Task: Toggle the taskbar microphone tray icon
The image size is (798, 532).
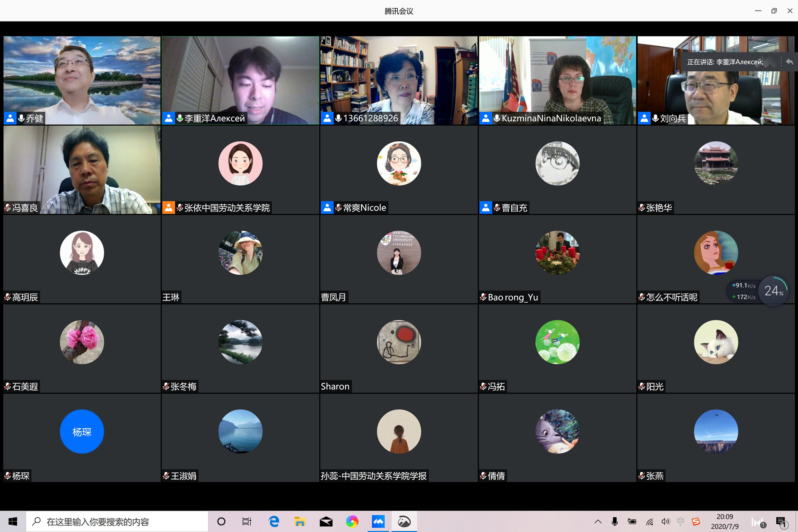Action: tap(614, 521)
